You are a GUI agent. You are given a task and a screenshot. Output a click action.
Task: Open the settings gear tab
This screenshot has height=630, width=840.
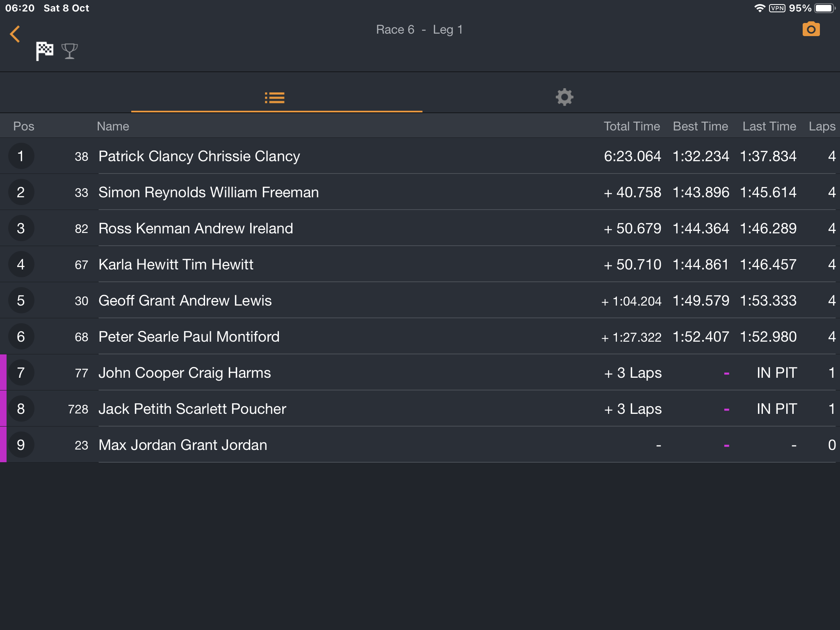pyautogui.click(x=564, y=97)
